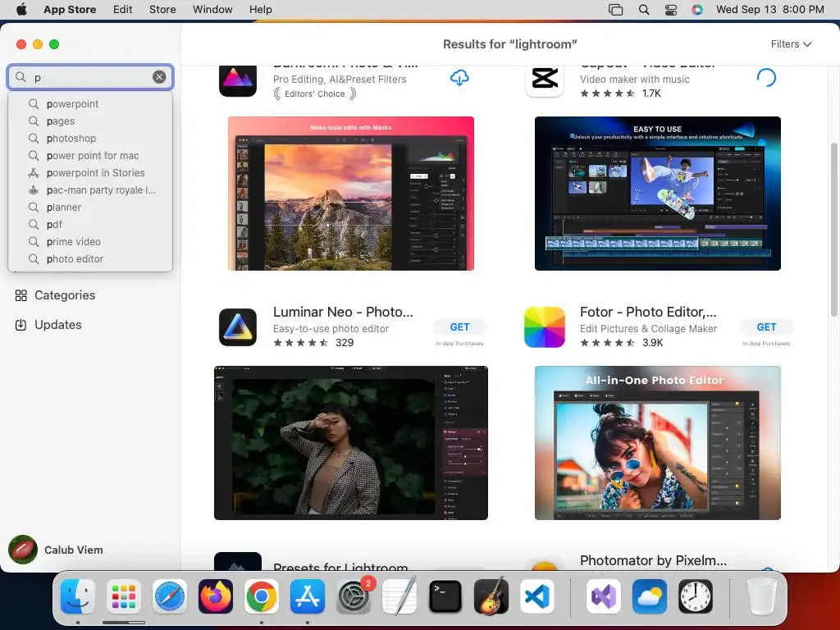Open the Help menu
840x630 pixels.
pos(260,9)
